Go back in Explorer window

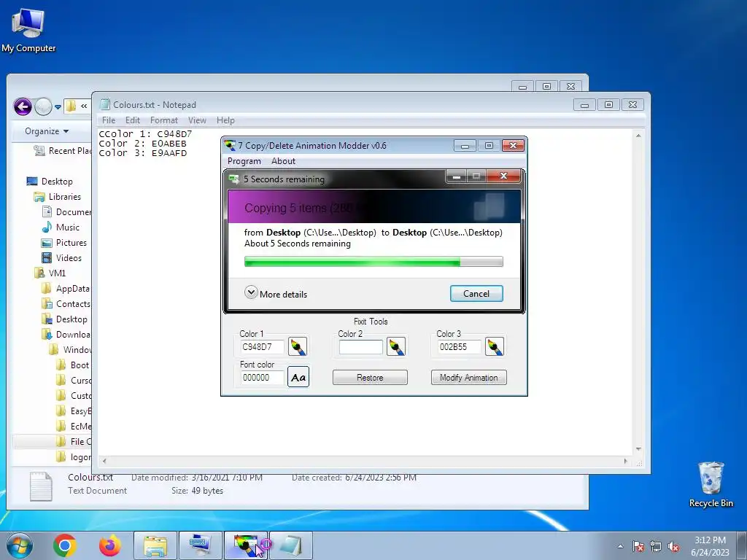tap(23, 106)
